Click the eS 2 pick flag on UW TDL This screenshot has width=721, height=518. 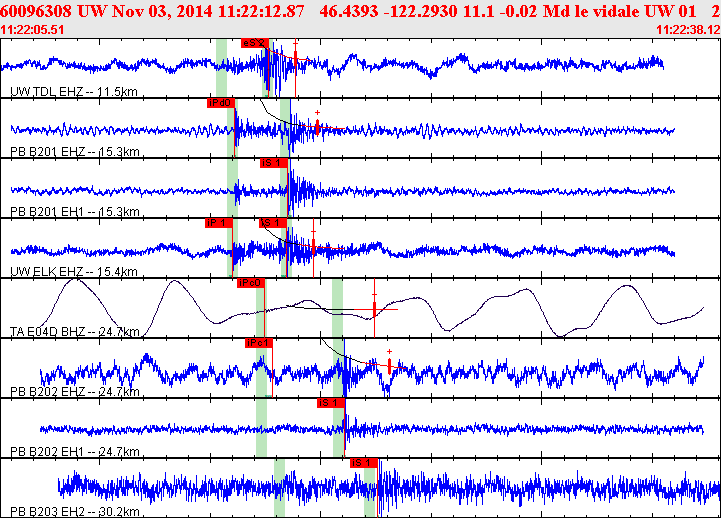click(254, 43)
